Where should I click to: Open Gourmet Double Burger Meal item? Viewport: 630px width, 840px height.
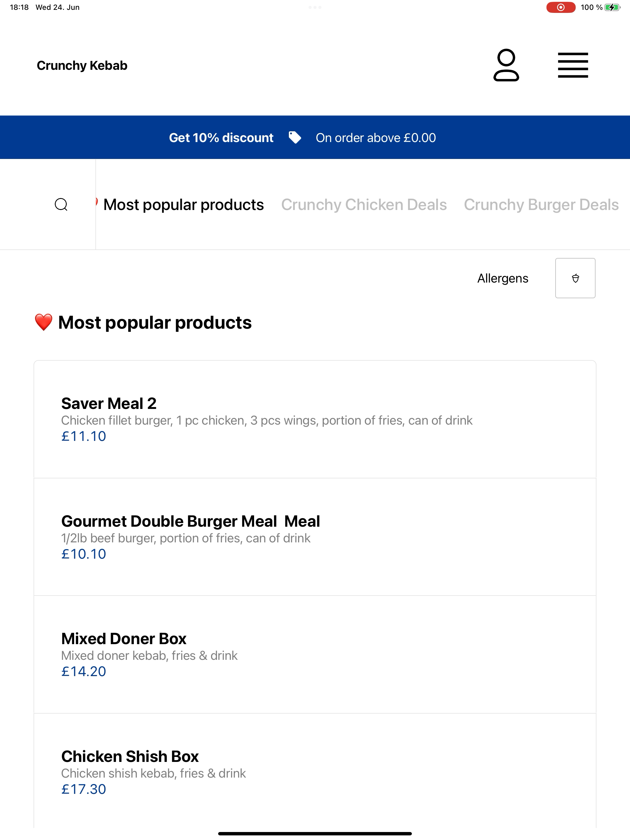point(315,537)
